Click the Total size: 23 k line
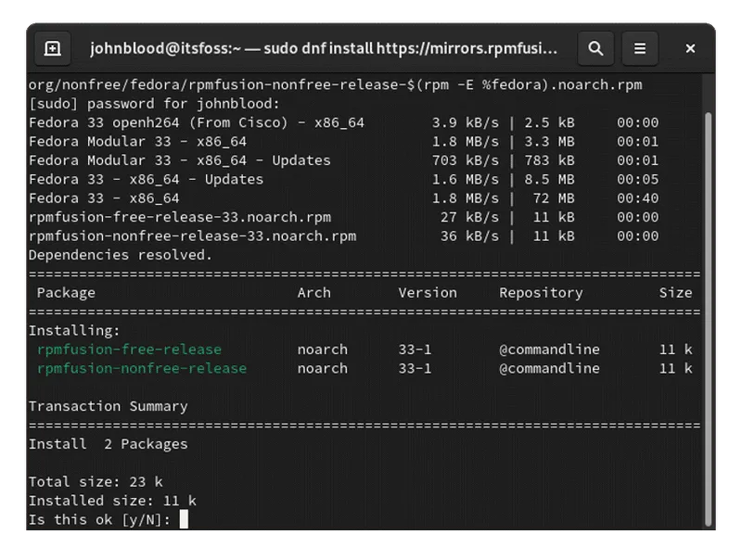742x560 pixels. 96,481
